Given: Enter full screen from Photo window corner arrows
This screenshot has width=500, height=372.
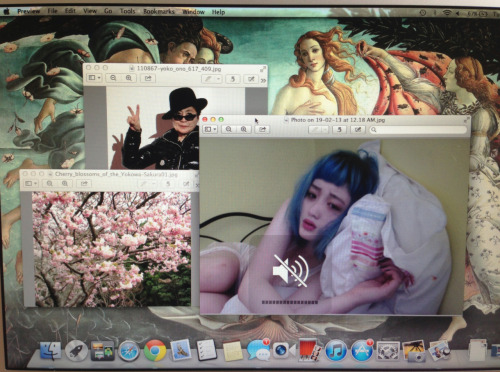Looking at the screenshot, I should pos(466,120).
